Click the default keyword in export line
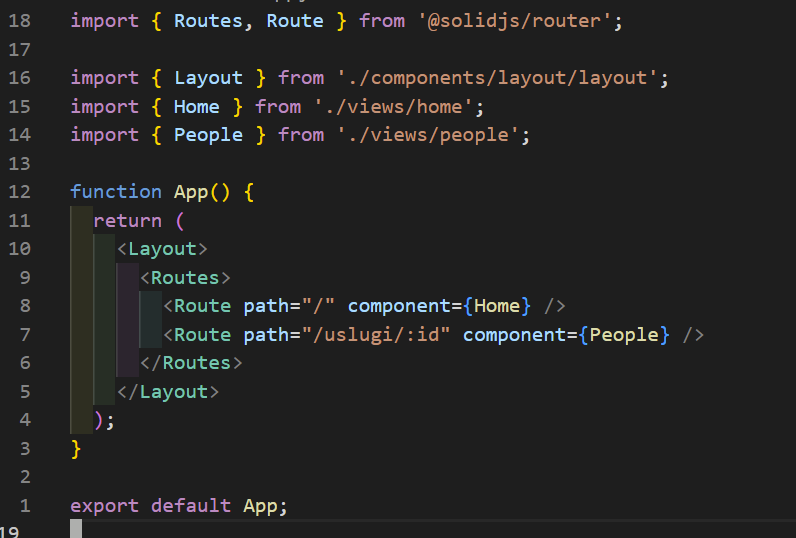 191,506
